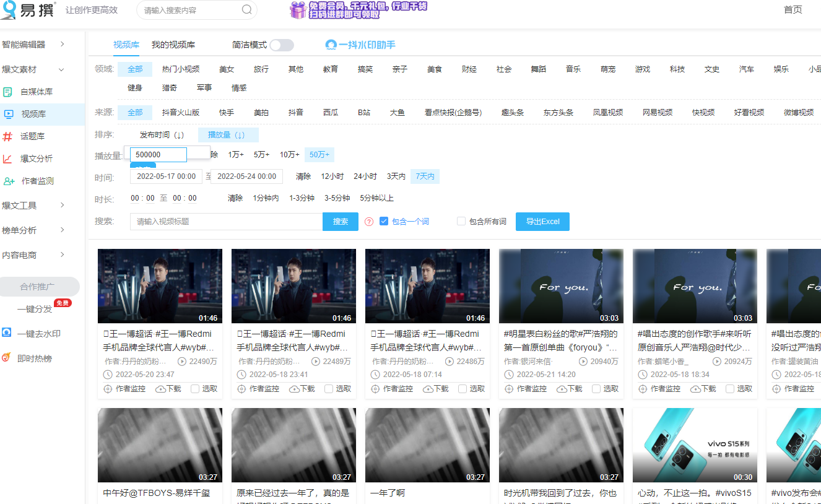Open the 作者监测 person icon
The height and width of the screenshot is (504, 821).
click(x=9, y=181)
